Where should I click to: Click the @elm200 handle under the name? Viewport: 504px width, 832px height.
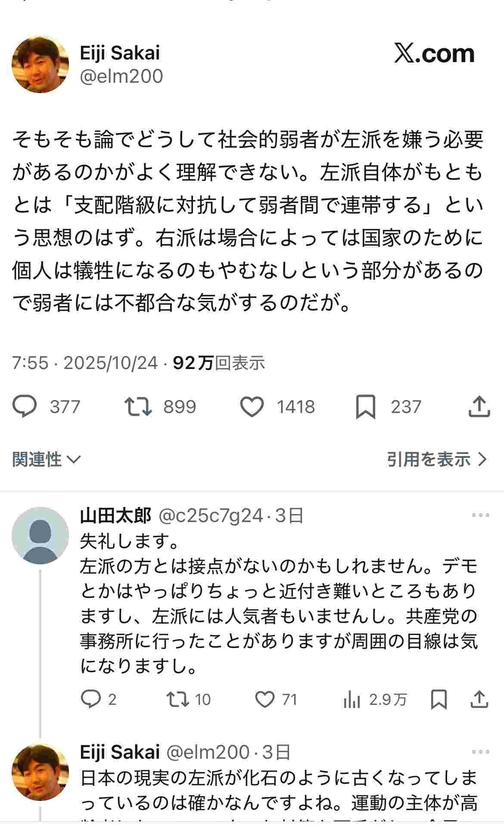[x=121, y=76]
